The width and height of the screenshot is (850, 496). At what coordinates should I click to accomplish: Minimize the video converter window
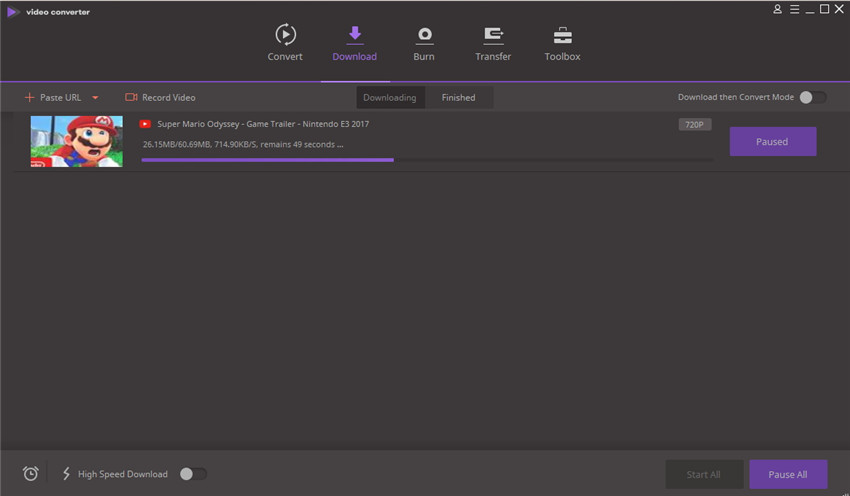pyautogui.click(x=810, y=10)
